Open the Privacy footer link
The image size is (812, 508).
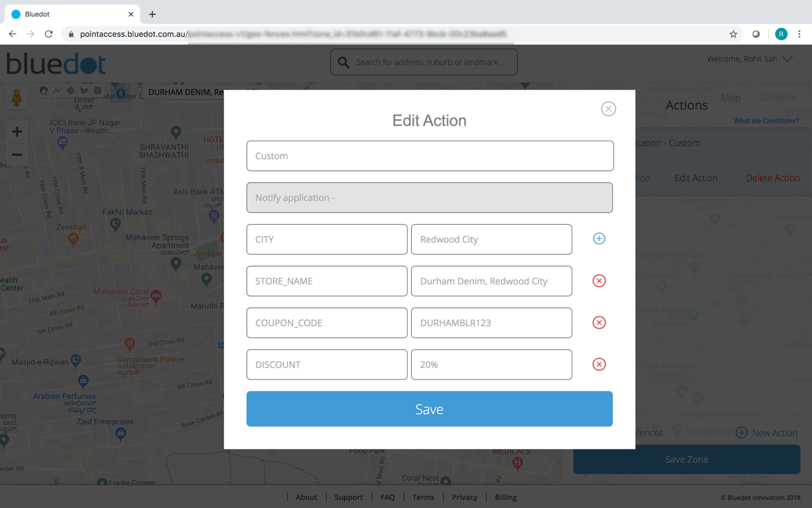[465, 497]
